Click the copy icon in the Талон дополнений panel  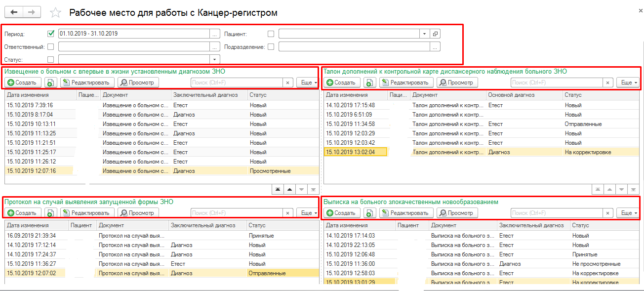coord(369,83)
